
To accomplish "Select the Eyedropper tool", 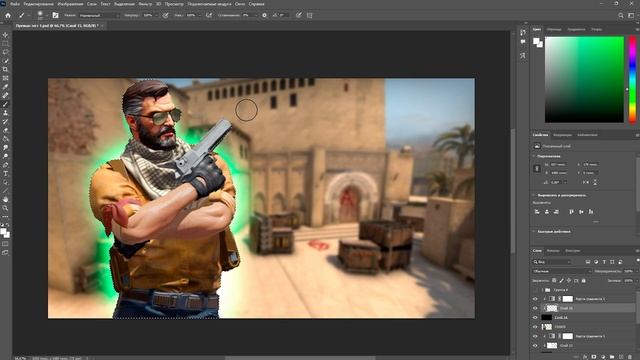I will (x=5, y=87).
